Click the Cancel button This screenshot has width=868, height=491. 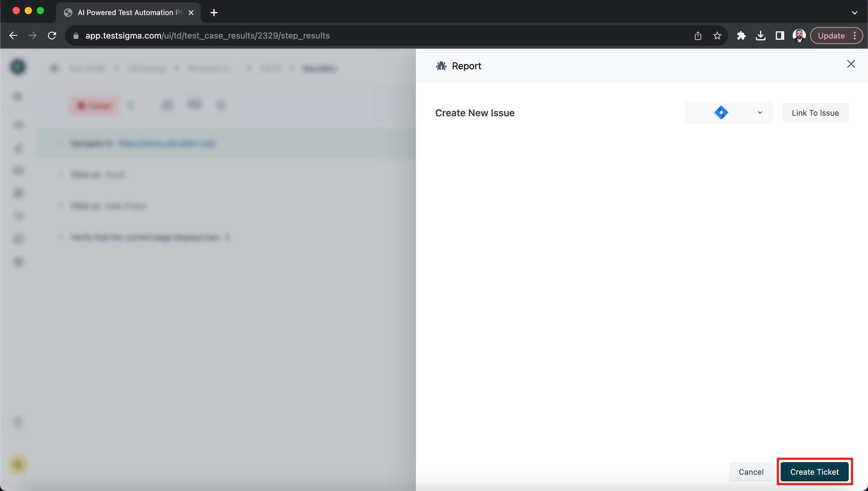tap(751, 472)
